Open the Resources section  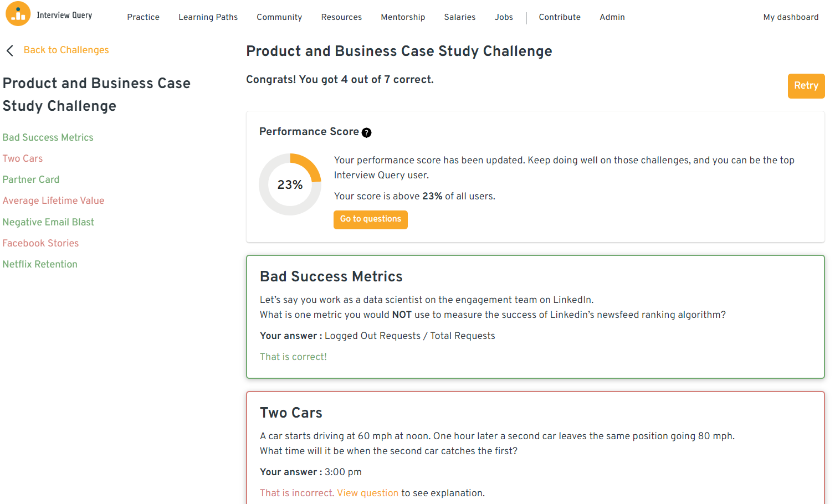pos(341,17)
